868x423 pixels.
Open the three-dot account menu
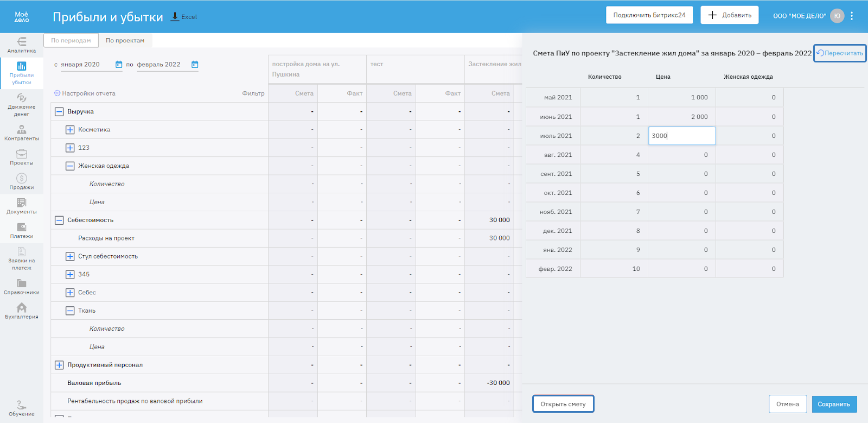(852, 16)
